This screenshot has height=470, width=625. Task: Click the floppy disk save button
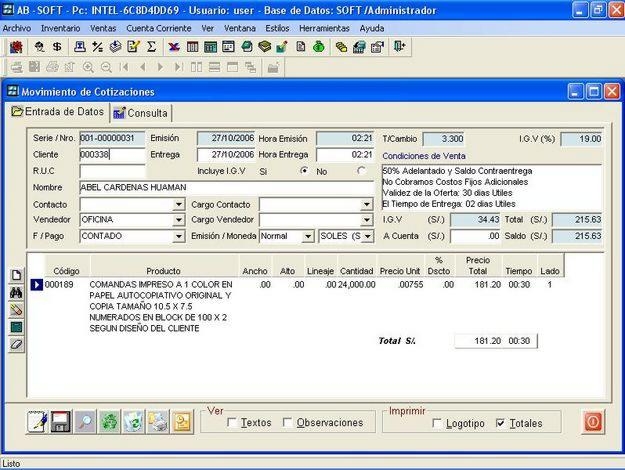pos(61,422)
